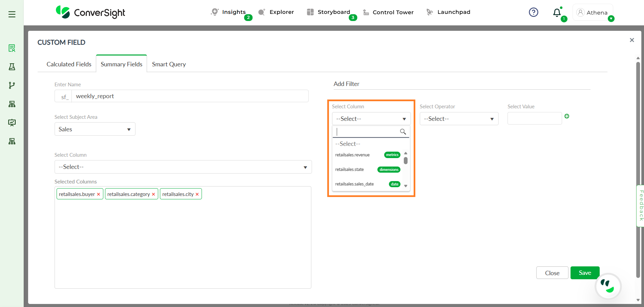Open the Select Operator dropdown
The height and width of the screenshot is (307, 644).
[x=459, y=119]
